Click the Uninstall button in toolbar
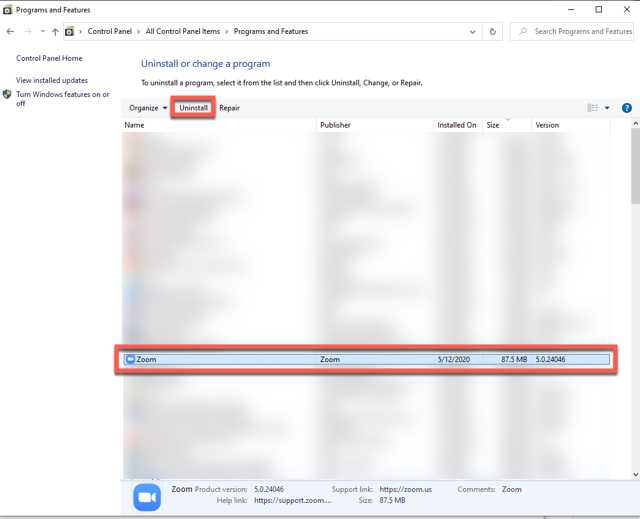 click(x=193, y=108)
